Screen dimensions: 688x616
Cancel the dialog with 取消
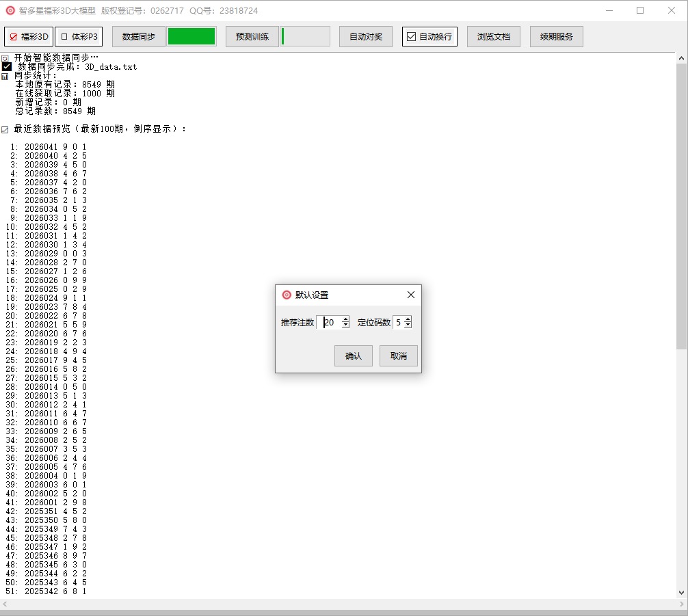pos(398,356)
